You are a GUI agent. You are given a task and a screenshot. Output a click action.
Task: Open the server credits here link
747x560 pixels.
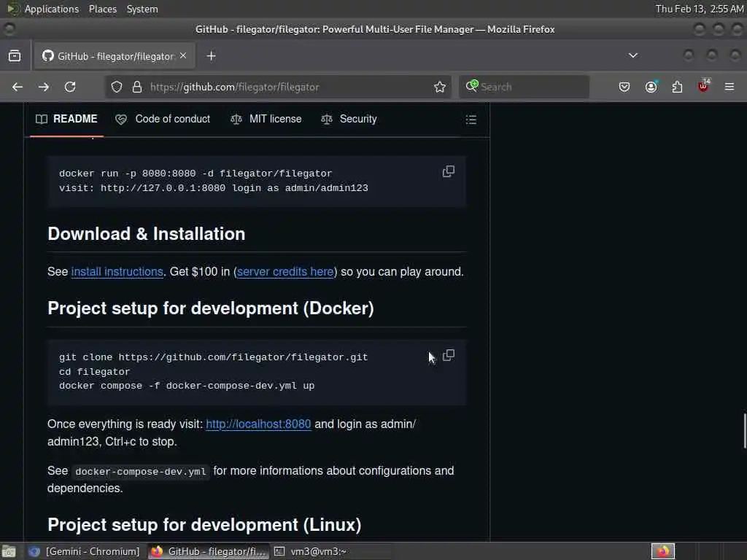coord(285,272)
